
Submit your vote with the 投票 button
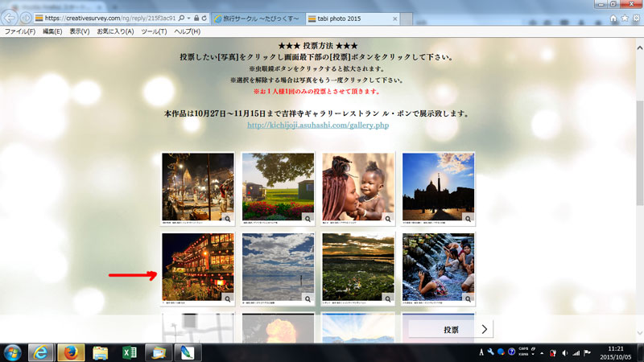click(451, 329)
